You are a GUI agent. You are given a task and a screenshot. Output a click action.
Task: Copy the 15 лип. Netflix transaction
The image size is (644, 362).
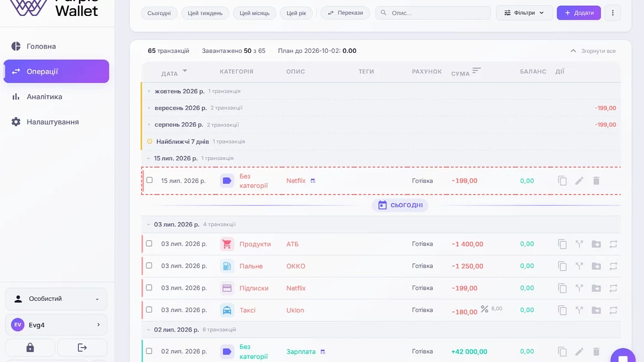(562, 181)
